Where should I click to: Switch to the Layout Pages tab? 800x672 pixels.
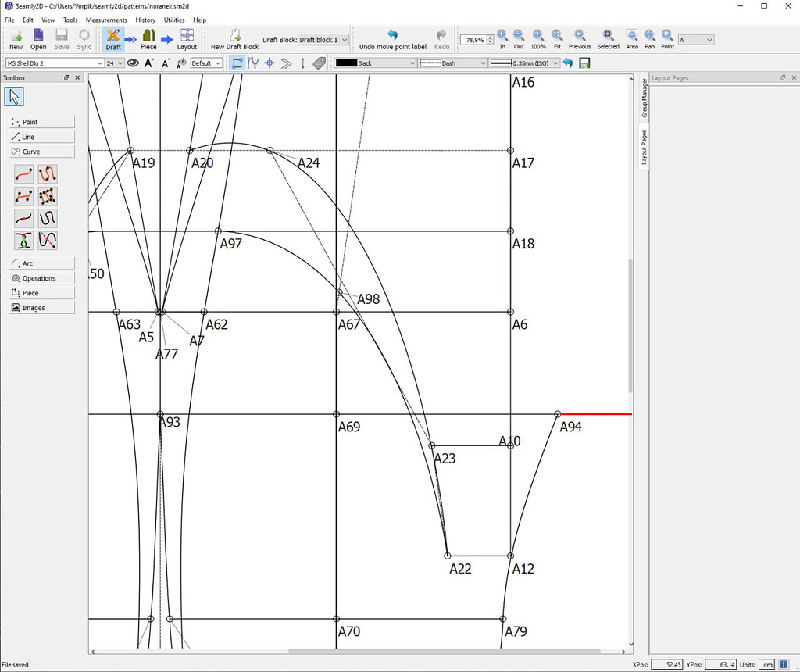pyautogui.click(x=643, y=145)
